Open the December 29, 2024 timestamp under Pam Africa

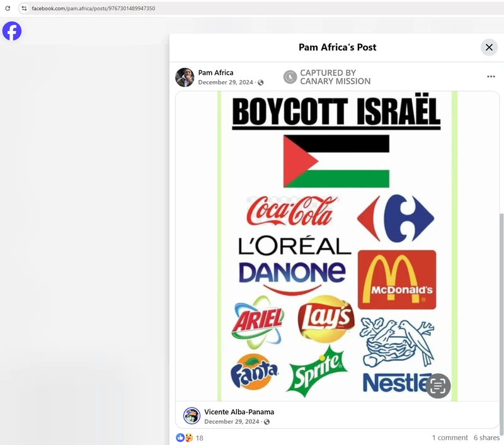coord(226,82)
